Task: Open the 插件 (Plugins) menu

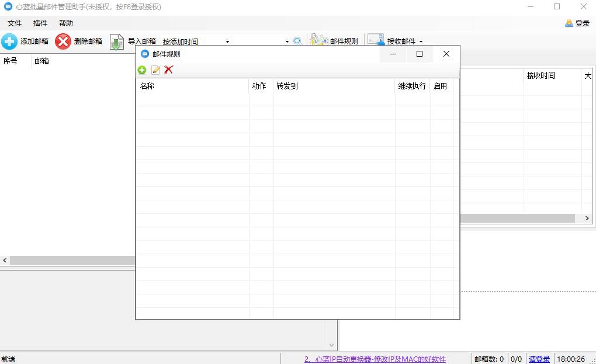Action: point(39,23)
